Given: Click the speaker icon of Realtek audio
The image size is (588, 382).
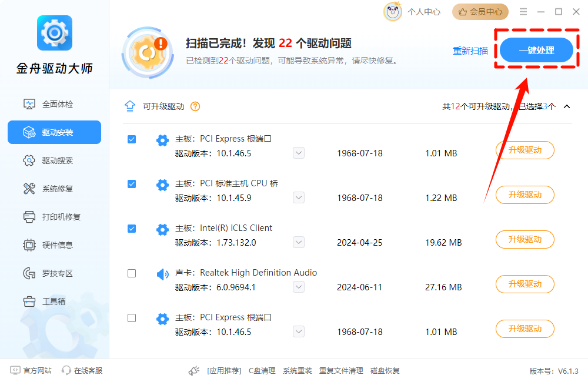Looking at the screenshot, I should tap(162, 274).
